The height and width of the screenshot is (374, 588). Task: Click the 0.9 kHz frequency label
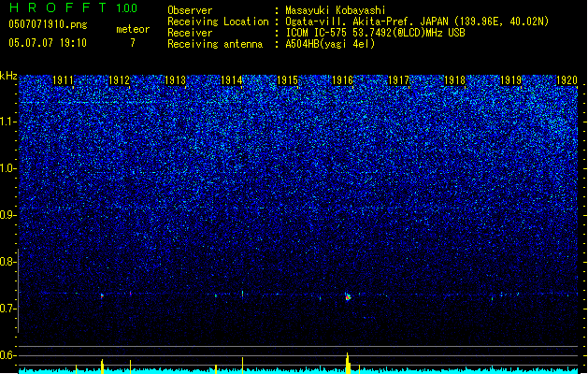(8, 215)
